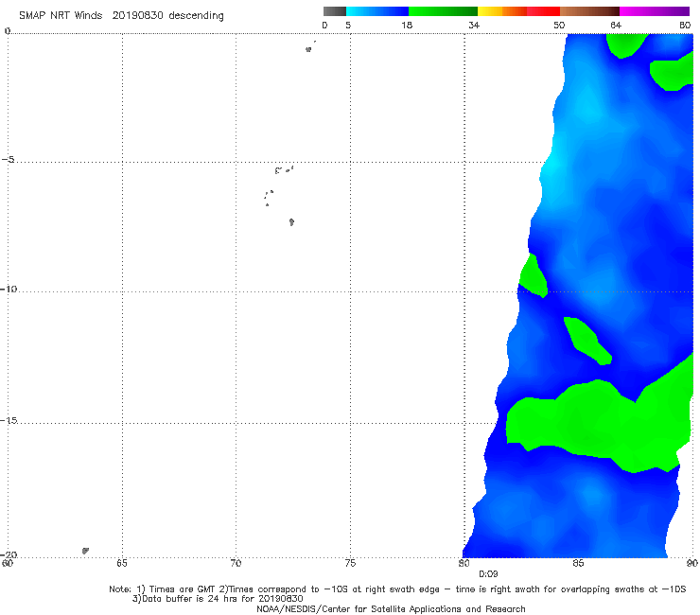Click the "90" longitude axis label

coord(692,563)
